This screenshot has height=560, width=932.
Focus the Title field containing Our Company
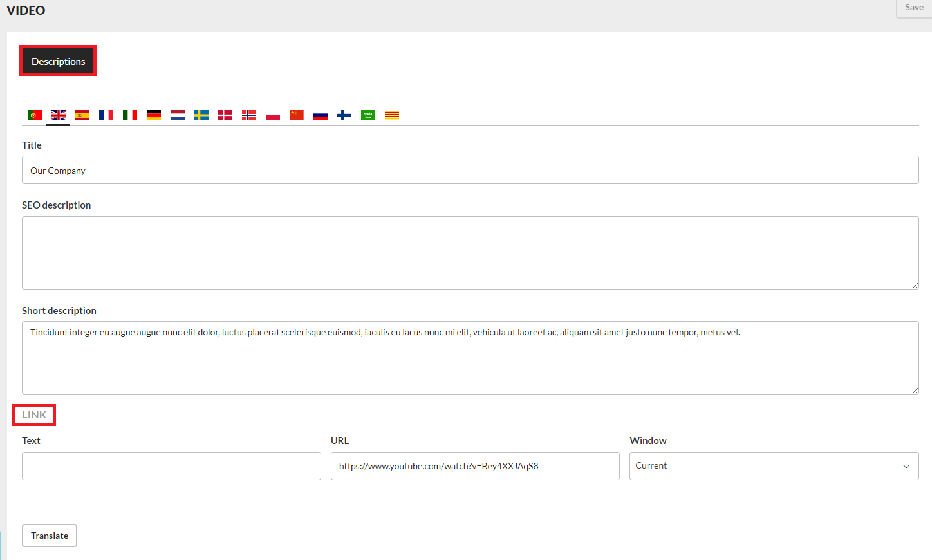[x=470, y=171]
